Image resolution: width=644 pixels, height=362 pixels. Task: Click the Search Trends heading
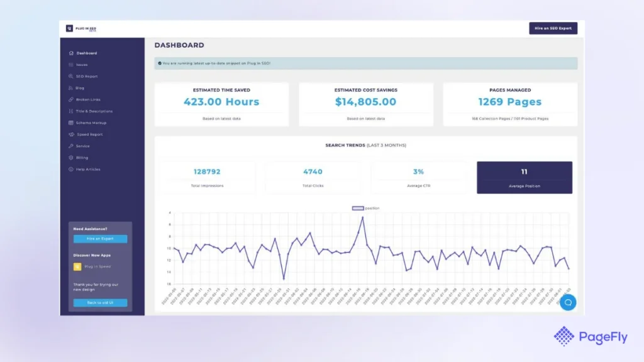pyautogui.click(x=365, y=145)
